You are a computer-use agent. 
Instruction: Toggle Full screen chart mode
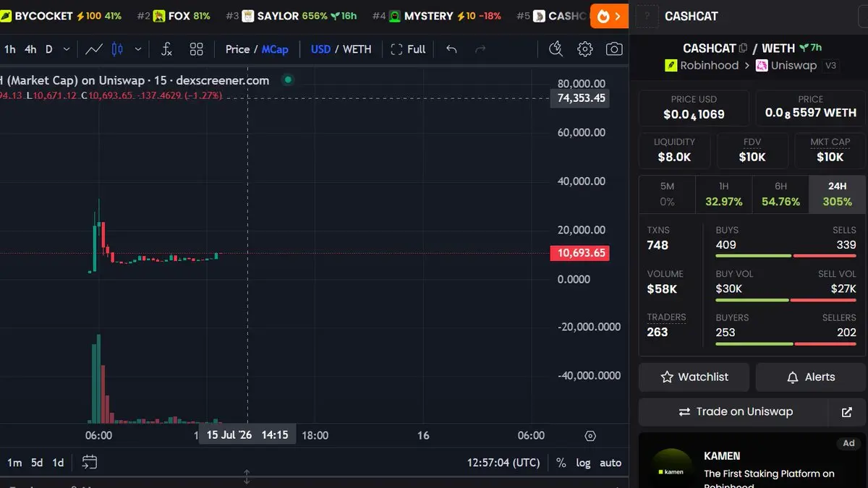409,49
